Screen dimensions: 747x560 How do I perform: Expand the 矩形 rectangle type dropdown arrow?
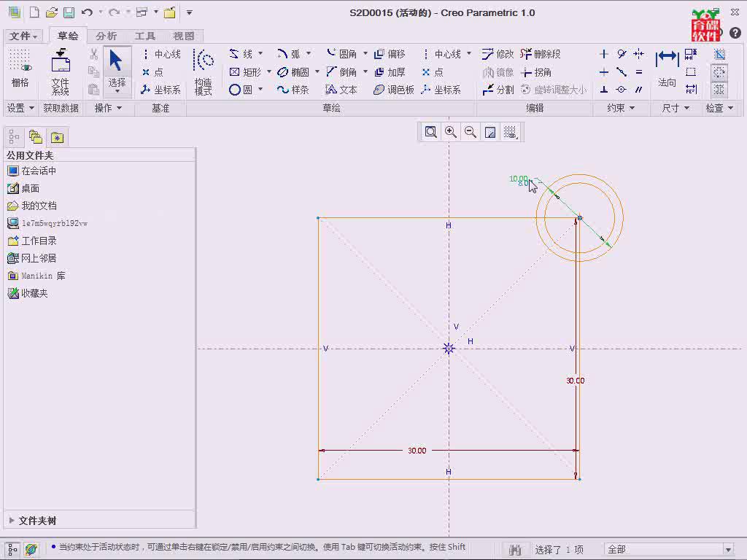[x=269, y=71]
